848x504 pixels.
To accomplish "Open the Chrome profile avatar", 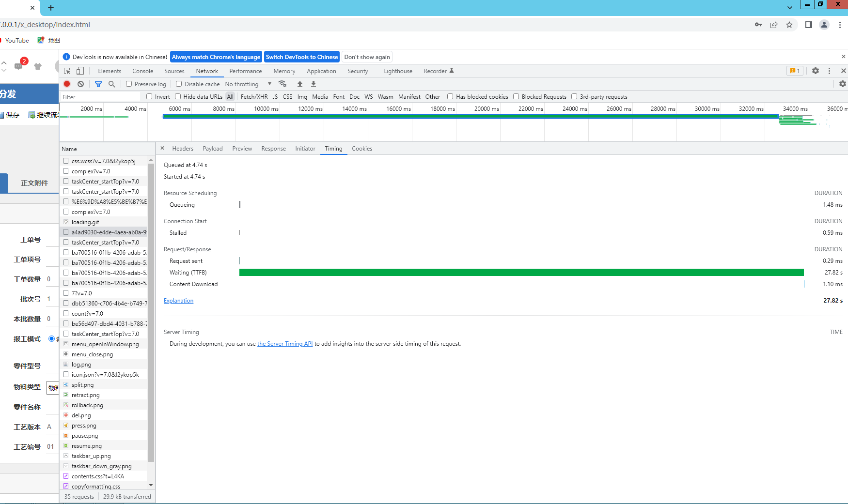I will 824,25.
